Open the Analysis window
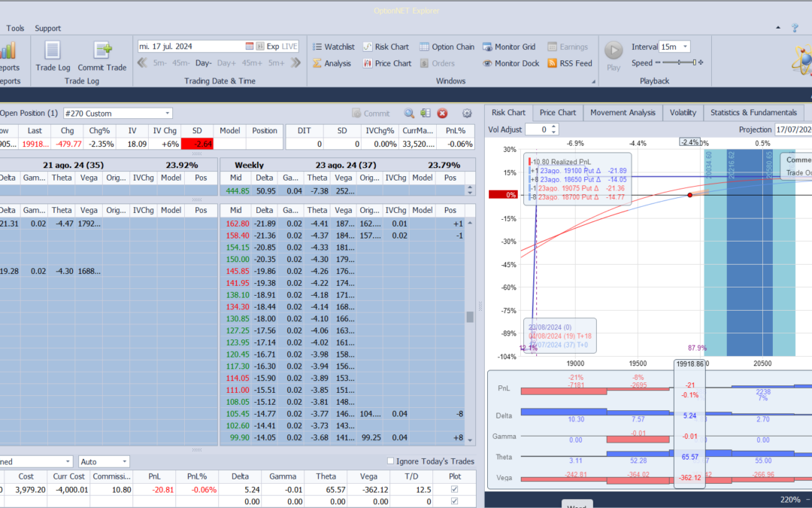This screenshot has width=812, height=508. 332,63
